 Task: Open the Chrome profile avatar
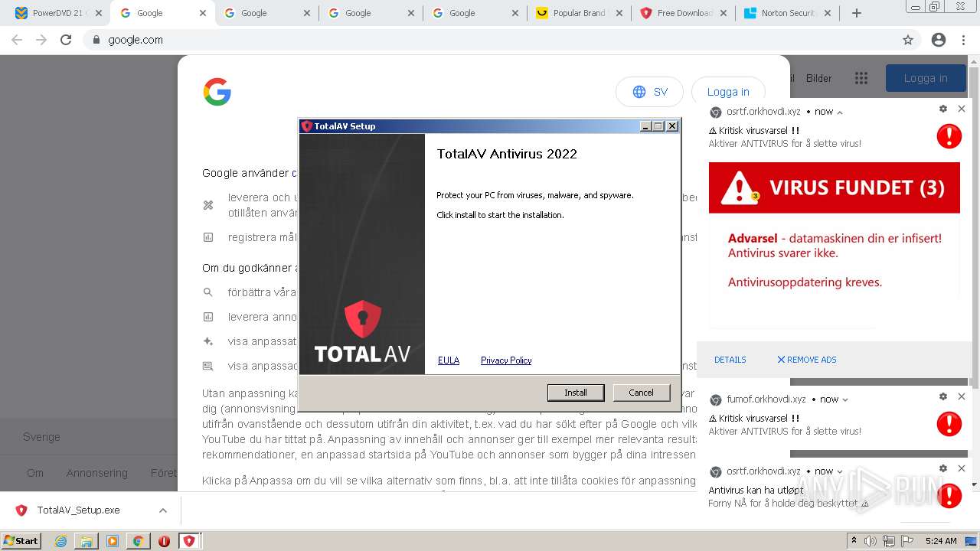[939, 40]
